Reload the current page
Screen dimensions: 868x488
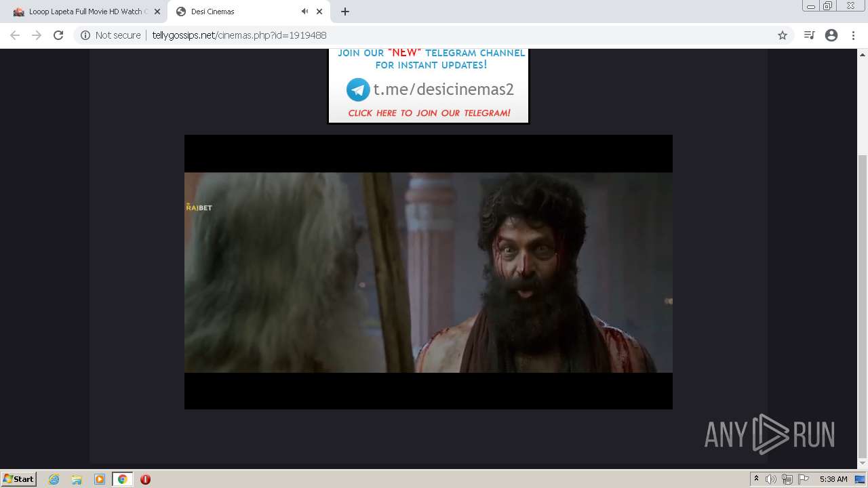coord(58,35)
